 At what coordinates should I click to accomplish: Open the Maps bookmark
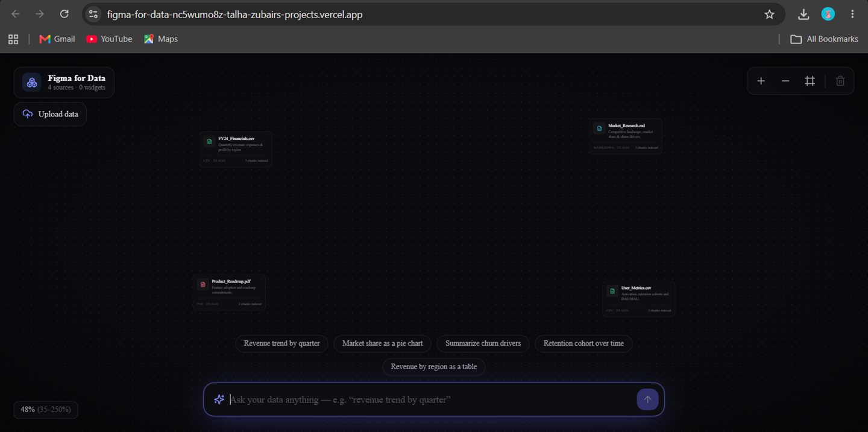pyautogui.click(x=161, y=39)
